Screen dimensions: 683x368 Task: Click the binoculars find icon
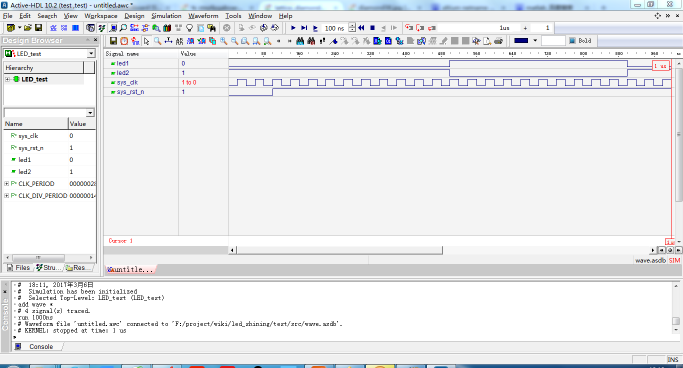pyautogui.click(x=300, y=41)
